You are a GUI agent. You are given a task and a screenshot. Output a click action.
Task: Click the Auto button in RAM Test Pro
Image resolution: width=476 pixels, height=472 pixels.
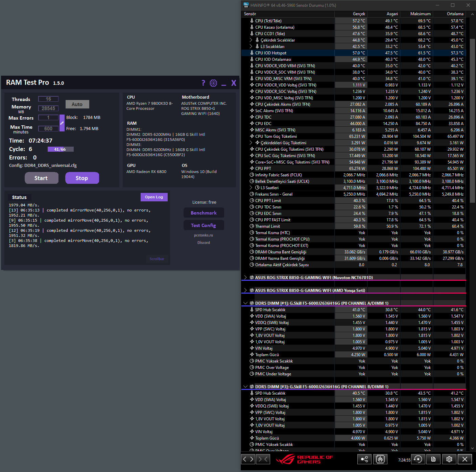(x=77, y=104)
